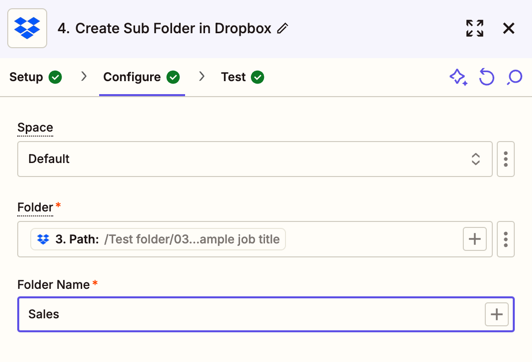Screen dimensions: 532x362
Task: Open AI sparkle assistant icon
Action: tap(458, 77)
